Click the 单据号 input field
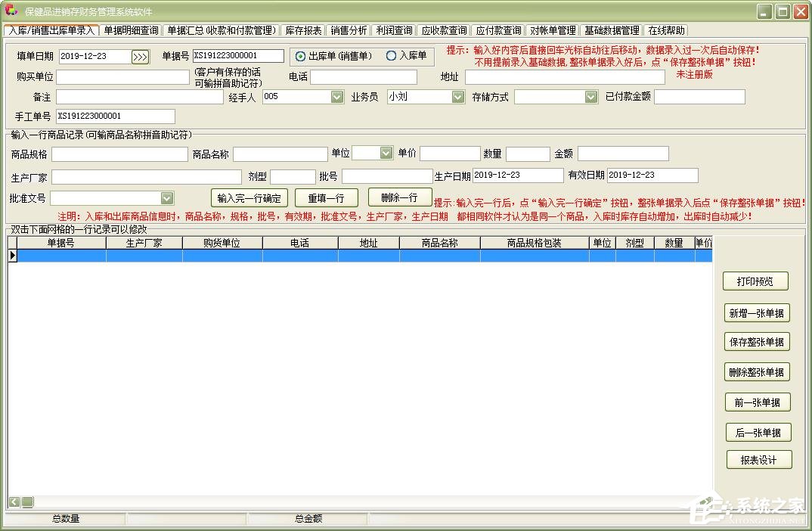This screenshot has height=531, width=812. (x=238, y=55)
